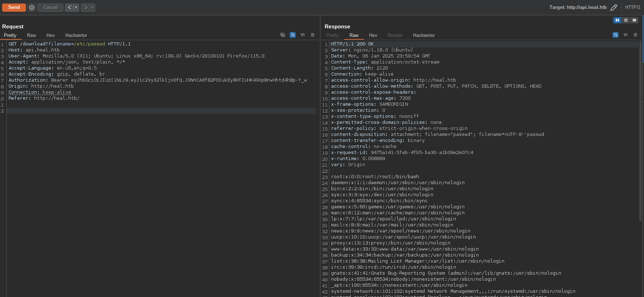Send the request with the Send button

pyautogui.click(x=14, y=7)
